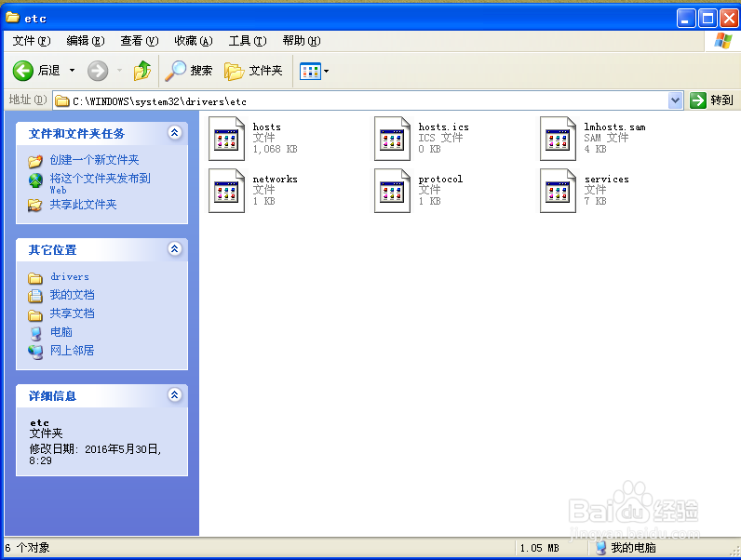Click the My Documents icon beside 我的文档
This screenshot has height=560, width=741.
coord(35,296)
